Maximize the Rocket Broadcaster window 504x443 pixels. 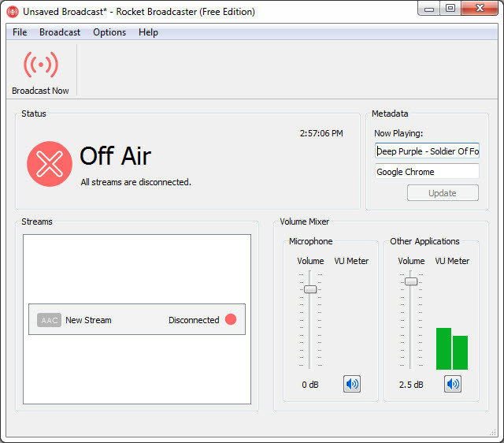[450, 8]
